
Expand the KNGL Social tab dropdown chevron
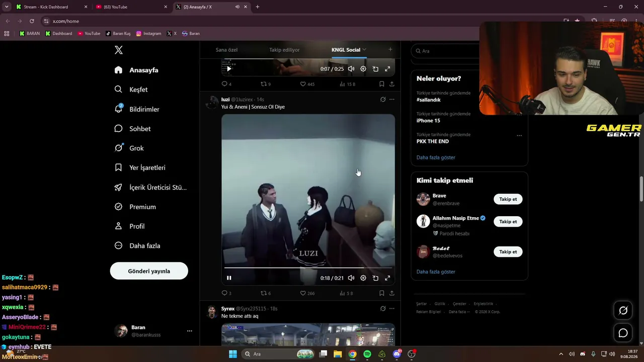(x=364, y=49)
